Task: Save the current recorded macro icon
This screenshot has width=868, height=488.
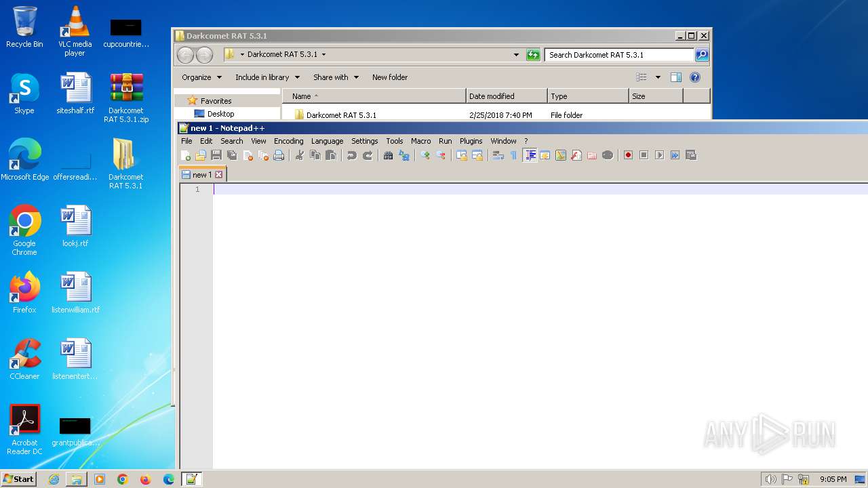Action: point(691,155)
